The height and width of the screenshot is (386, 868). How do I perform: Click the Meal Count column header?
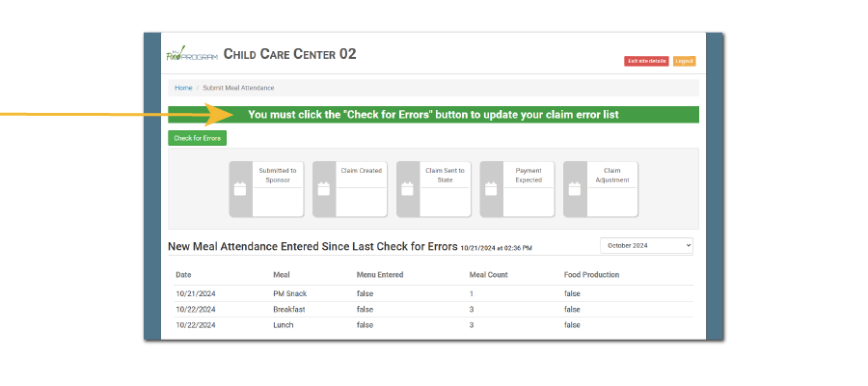click(x=489, y=275)
